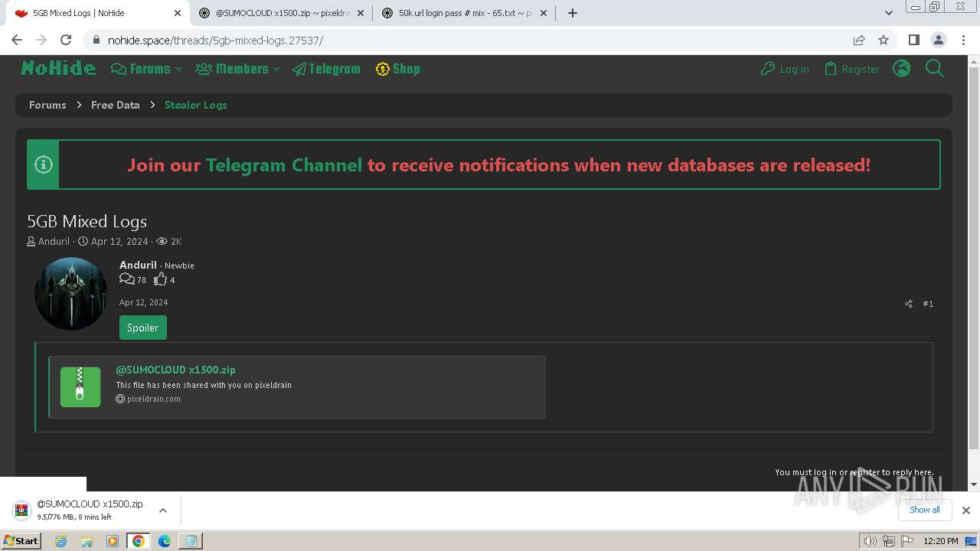Click the share page icon in address bar
The width and height of the screenshot is (980, 551).
pyautogui.click(x=859, y=40)
